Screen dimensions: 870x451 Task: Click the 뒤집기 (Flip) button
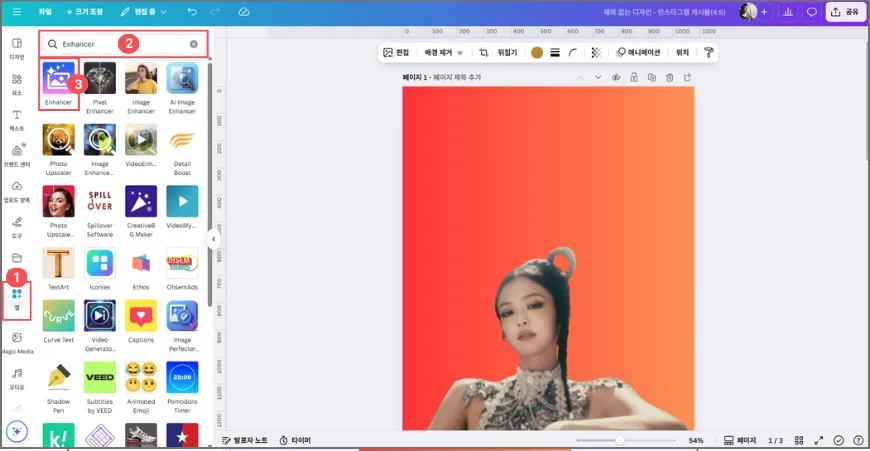(507, 52)
